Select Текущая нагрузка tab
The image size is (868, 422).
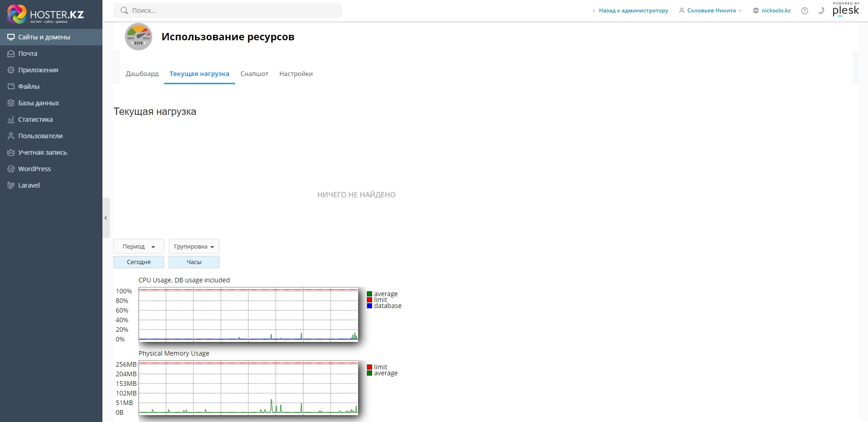(x=199, y=74)
